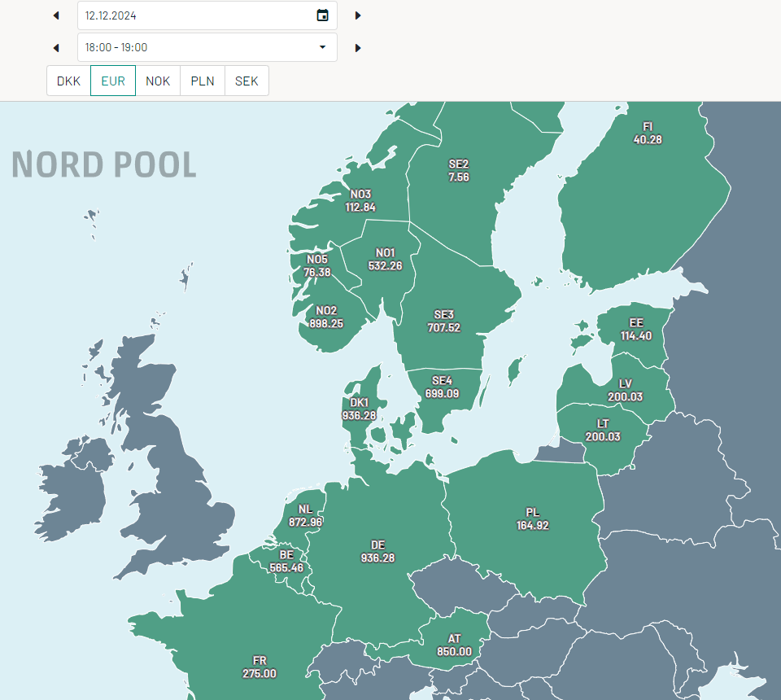Select the EUR currency option

113,81
